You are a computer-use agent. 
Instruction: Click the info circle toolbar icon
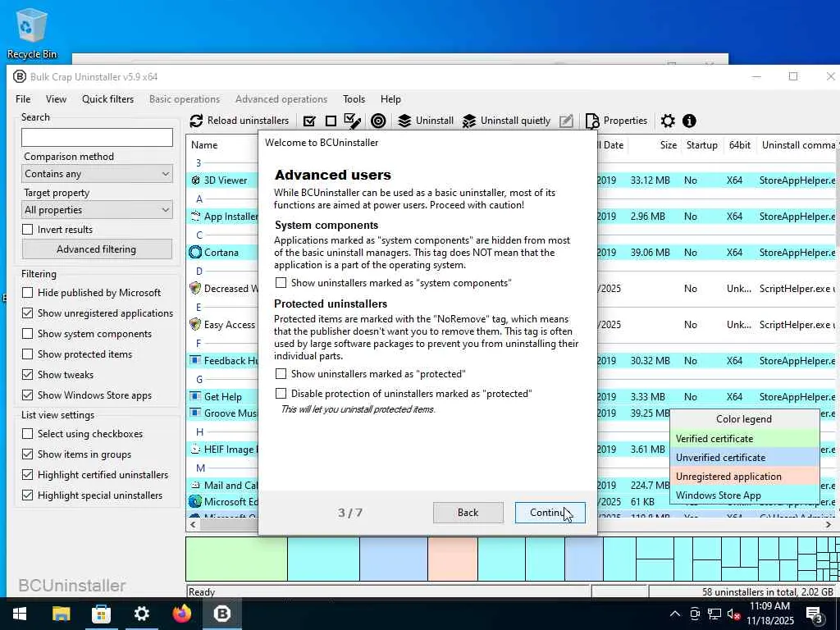[x=689, y=121]
